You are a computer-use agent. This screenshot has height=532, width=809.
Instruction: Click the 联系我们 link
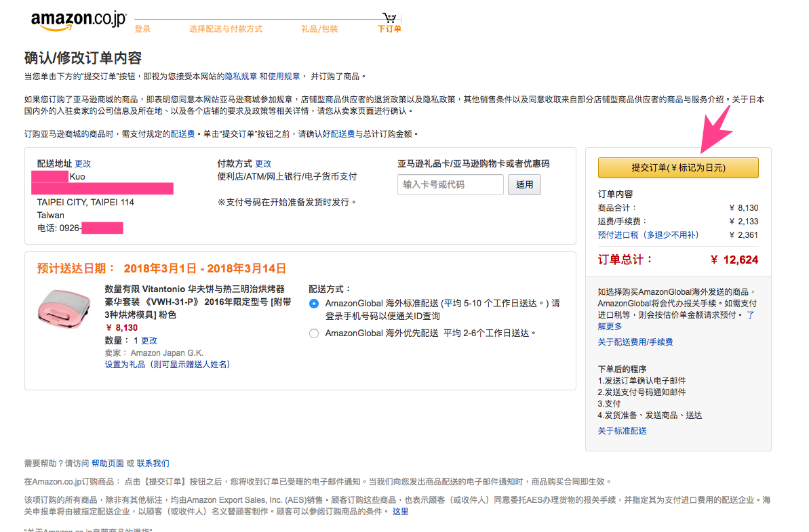(153, 464)
